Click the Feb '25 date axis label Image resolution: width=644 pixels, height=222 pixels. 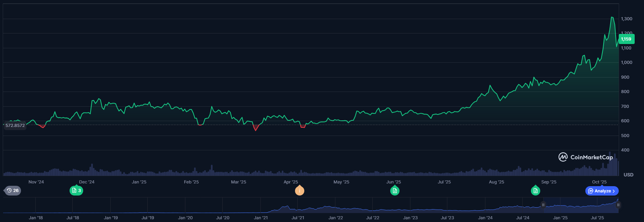[191, 182]
